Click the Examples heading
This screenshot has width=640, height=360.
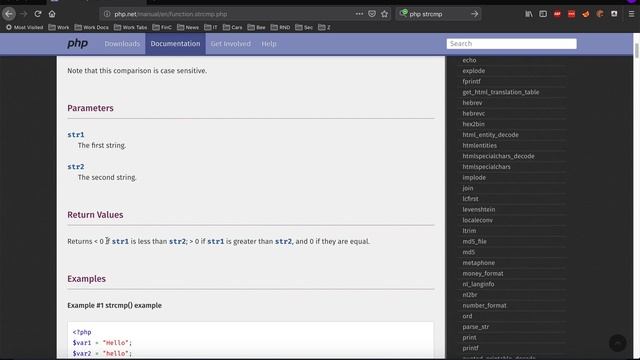point(87,279)
